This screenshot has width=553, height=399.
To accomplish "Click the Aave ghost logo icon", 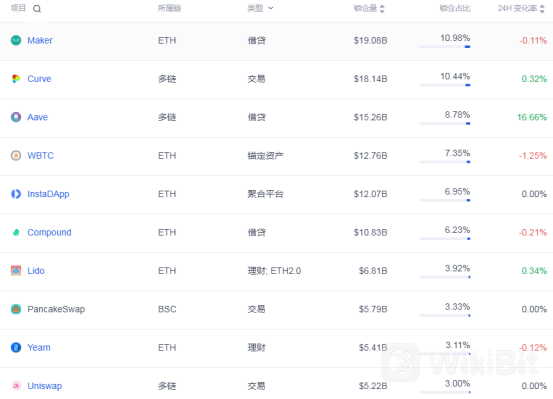I will pyautogui.click(x=16, y=117).
